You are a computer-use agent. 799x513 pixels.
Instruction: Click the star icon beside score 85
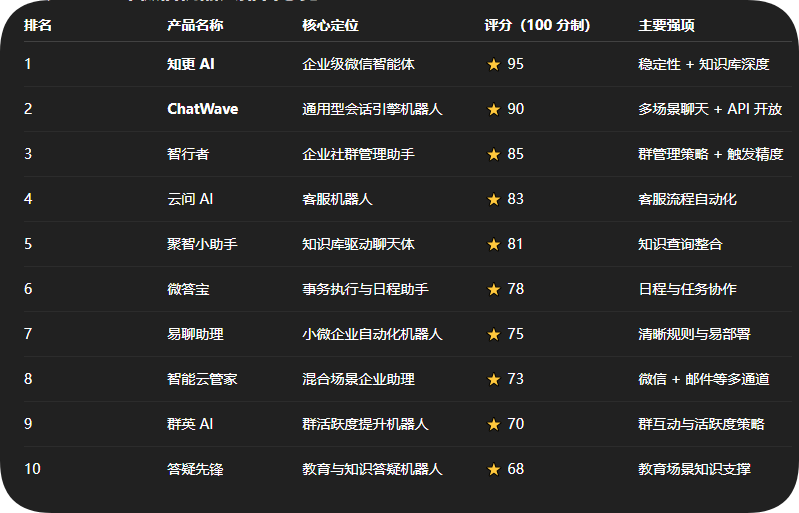pos(493,154)
